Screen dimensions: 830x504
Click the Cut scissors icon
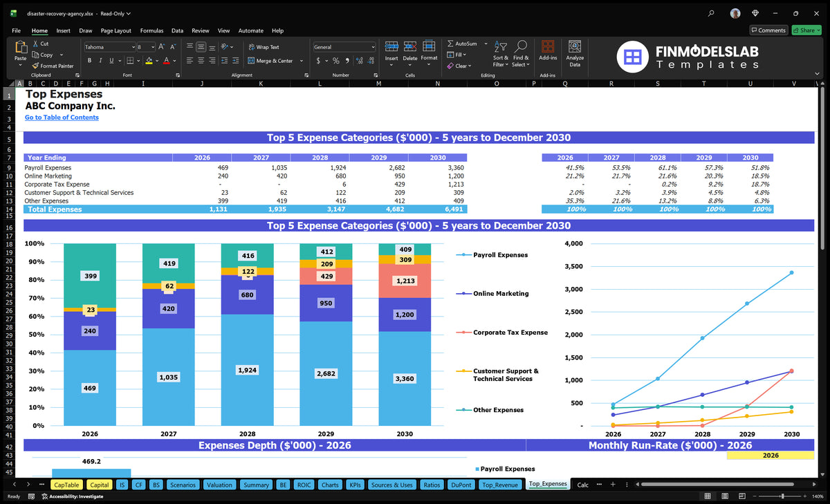click(x=35, y=44)
